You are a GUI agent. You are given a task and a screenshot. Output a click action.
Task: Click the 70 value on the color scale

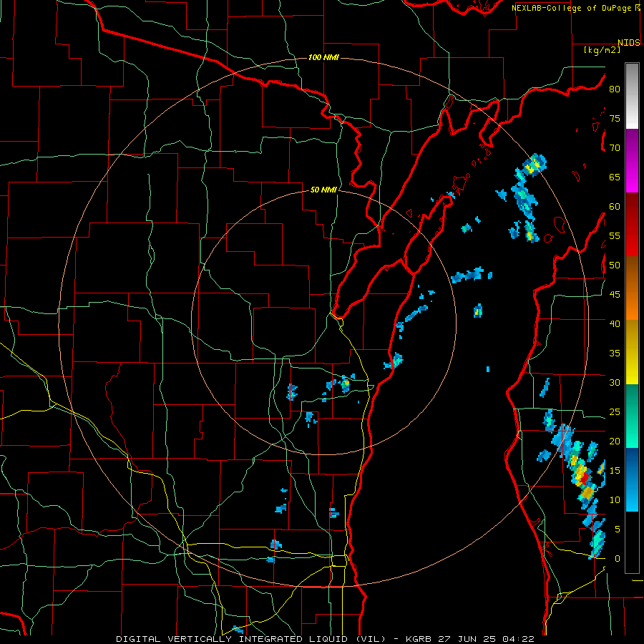pyautogui.click(x=615, y=148)
